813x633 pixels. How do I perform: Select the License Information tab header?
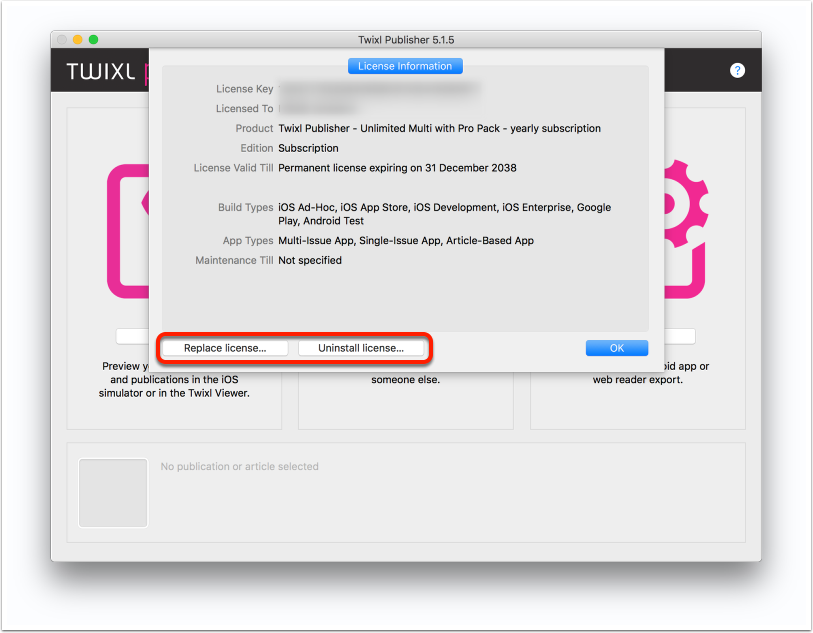pos(405,66)
